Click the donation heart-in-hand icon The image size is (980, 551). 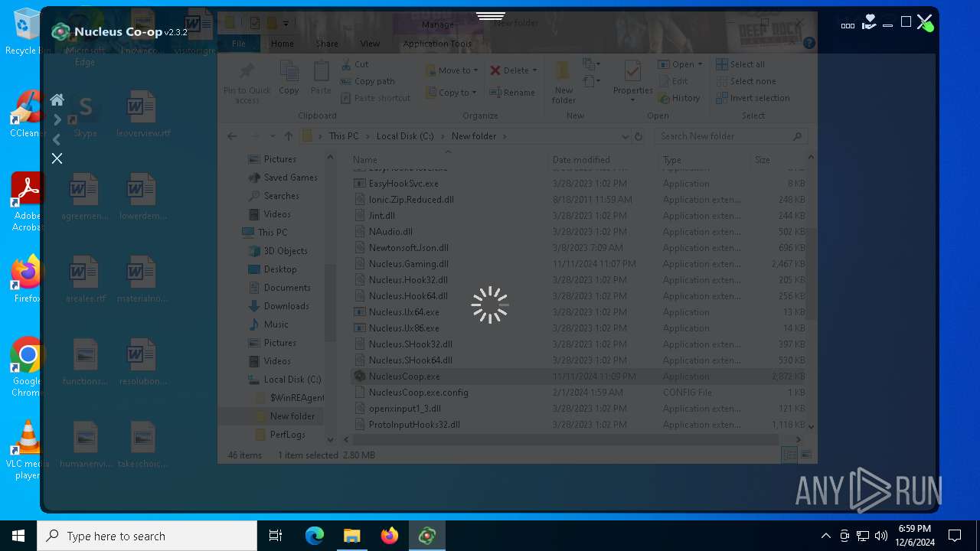868,22
